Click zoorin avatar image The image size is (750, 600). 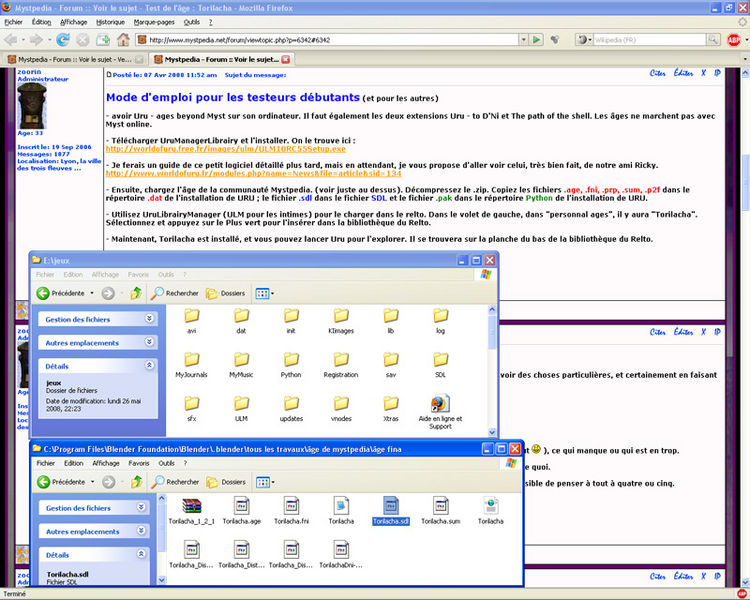pos(32,106)
